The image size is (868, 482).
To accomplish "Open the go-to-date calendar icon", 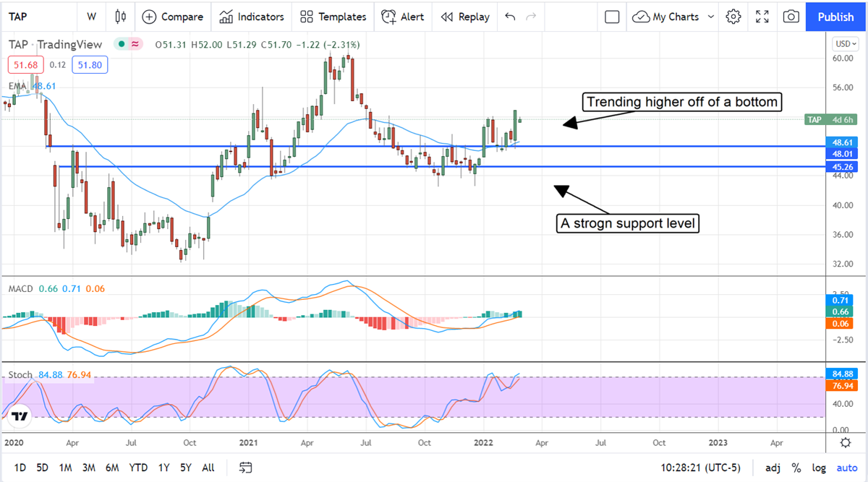I will (x=245, y=468).
